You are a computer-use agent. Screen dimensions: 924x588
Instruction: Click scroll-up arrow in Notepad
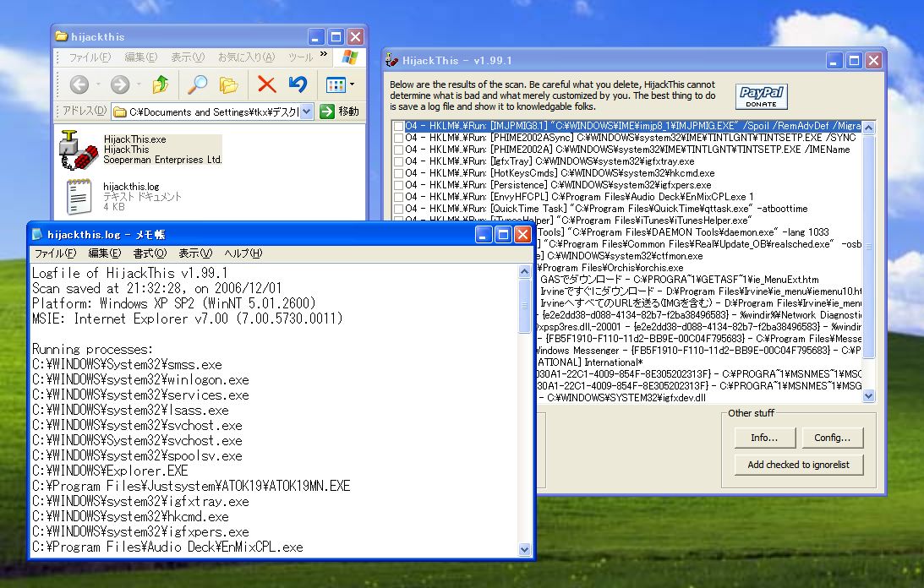524,271
